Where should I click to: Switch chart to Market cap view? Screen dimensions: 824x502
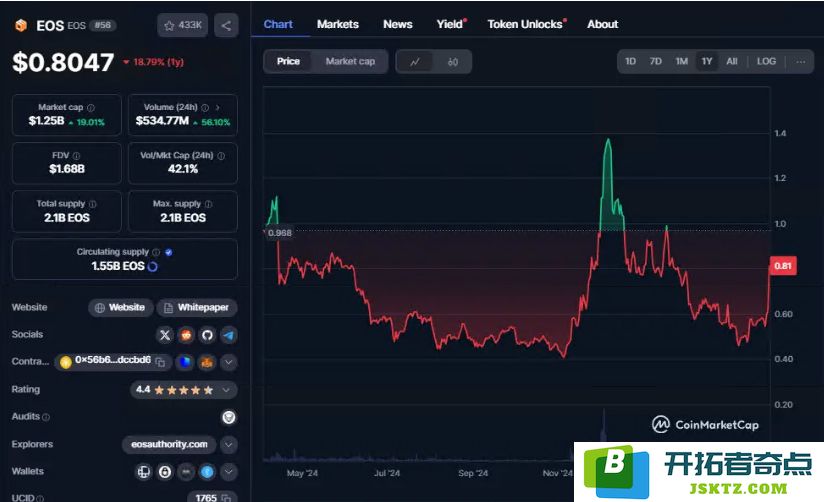(350, 62)
